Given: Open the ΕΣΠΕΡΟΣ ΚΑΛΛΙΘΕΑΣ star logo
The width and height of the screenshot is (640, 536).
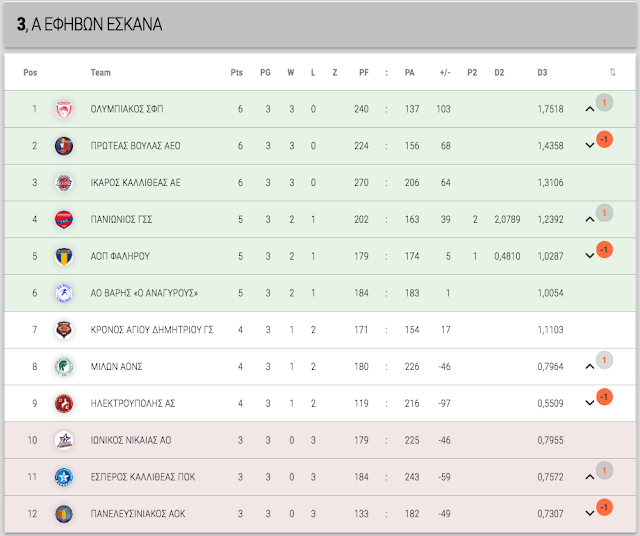Looking at the screenshot, I should (64, 477).
